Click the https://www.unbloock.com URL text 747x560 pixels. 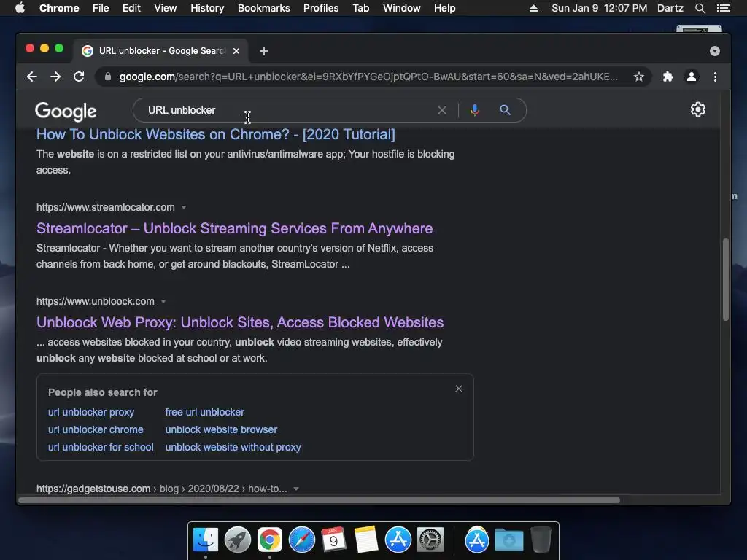pyautogui.click(x=96, y=301)
